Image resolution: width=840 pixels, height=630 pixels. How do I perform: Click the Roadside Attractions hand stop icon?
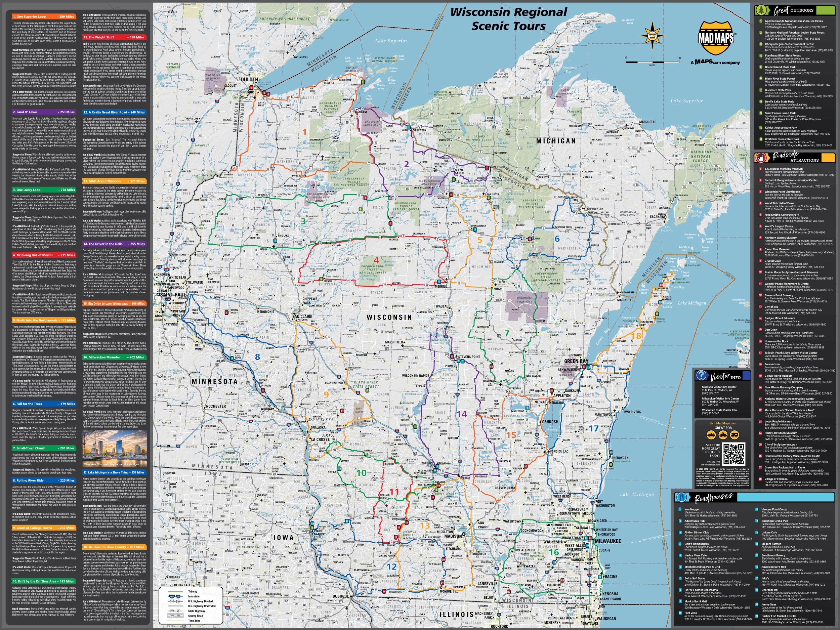[762, 157]
